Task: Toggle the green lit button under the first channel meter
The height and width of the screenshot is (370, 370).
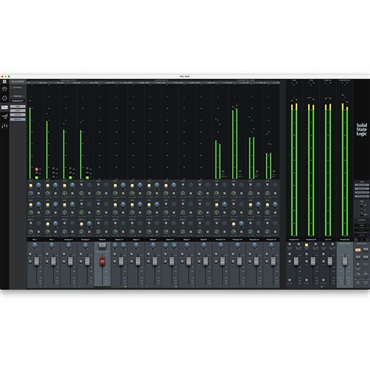Action: (x=37, y=178)
